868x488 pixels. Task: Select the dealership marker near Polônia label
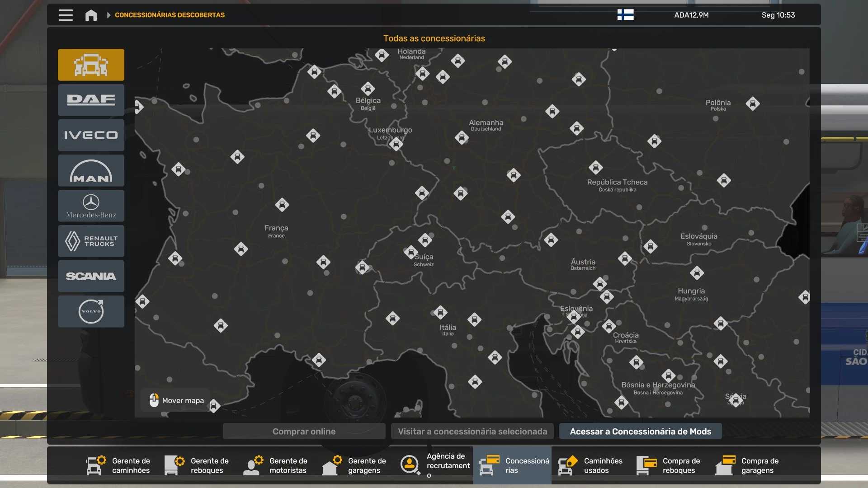[753, 104]
